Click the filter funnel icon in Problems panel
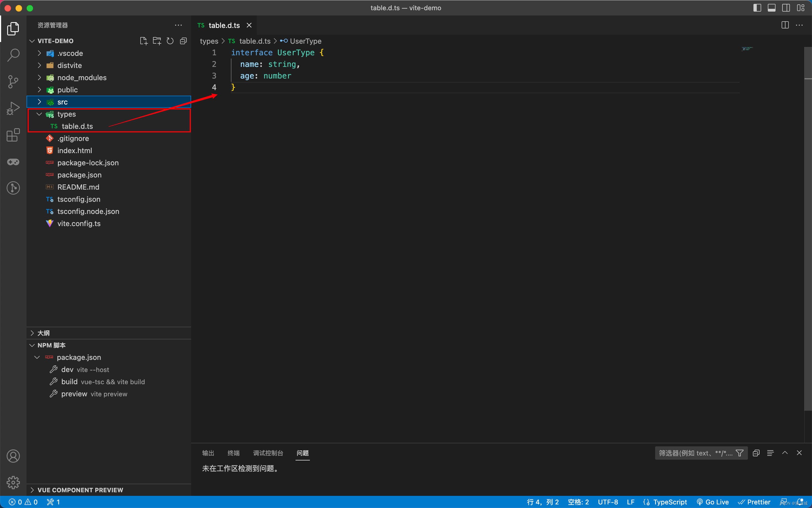Image resolution: width=812 pixels, height=508 pixels. [739, 453]
